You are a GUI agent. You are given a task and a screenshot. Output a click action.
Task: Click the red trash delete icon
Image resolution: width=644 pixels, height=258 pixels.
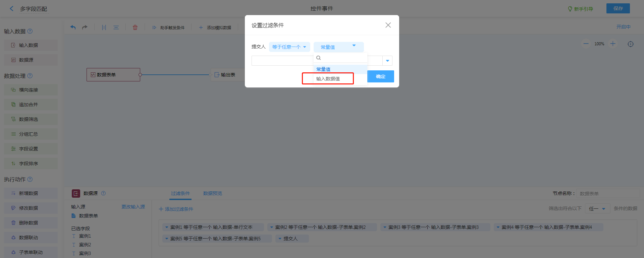(x=135, y=27)
